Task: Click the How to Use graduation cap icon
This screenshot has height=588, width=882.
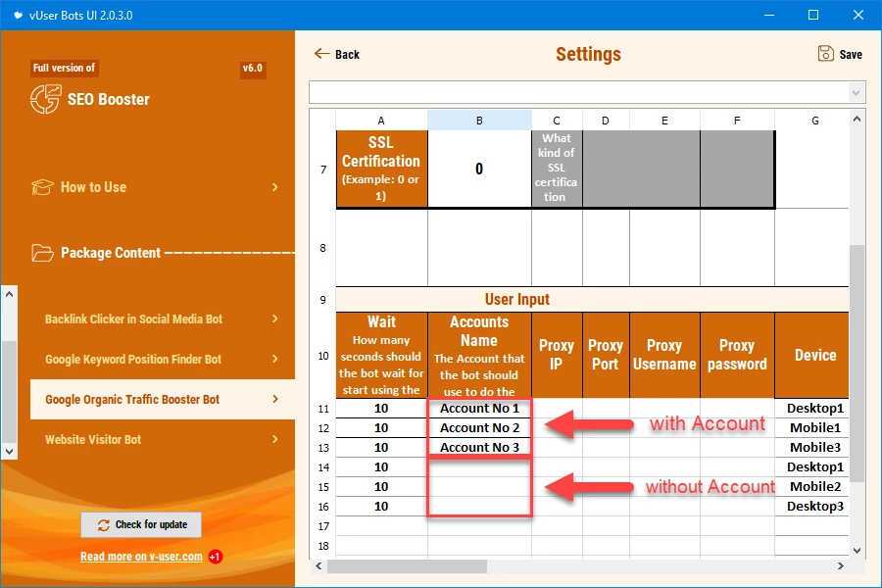Action: 42,187
